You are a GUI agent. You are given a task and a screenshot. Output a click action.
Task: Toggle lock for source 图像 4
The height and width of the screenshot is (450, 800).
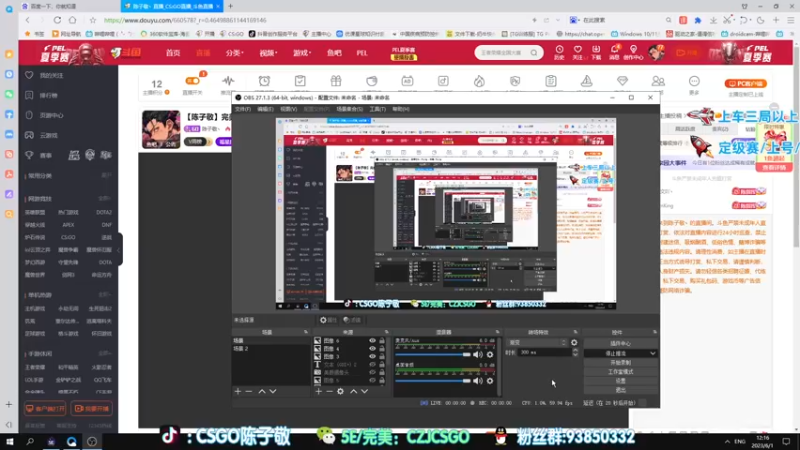(382, 348)
